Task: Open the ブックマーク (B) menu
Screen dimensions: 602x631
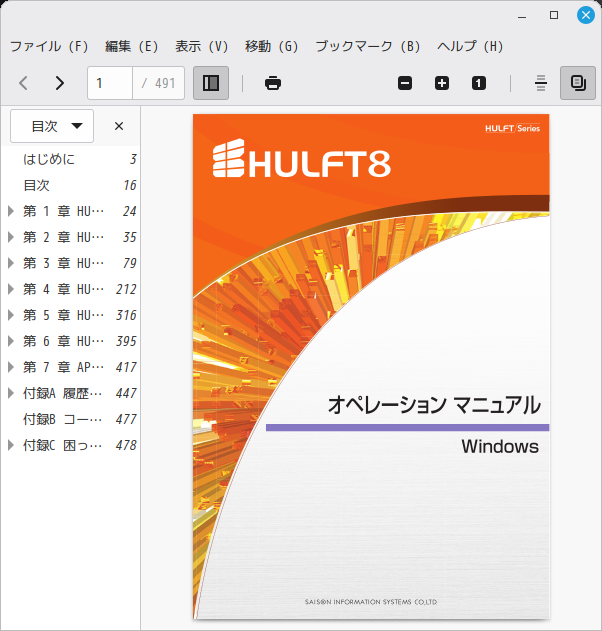Action: [x=367, y=46]
